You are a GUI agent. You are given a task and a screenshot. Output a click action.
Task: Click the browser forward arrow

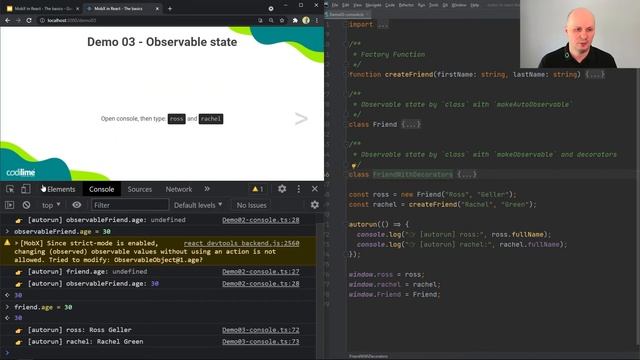[18, 20]
